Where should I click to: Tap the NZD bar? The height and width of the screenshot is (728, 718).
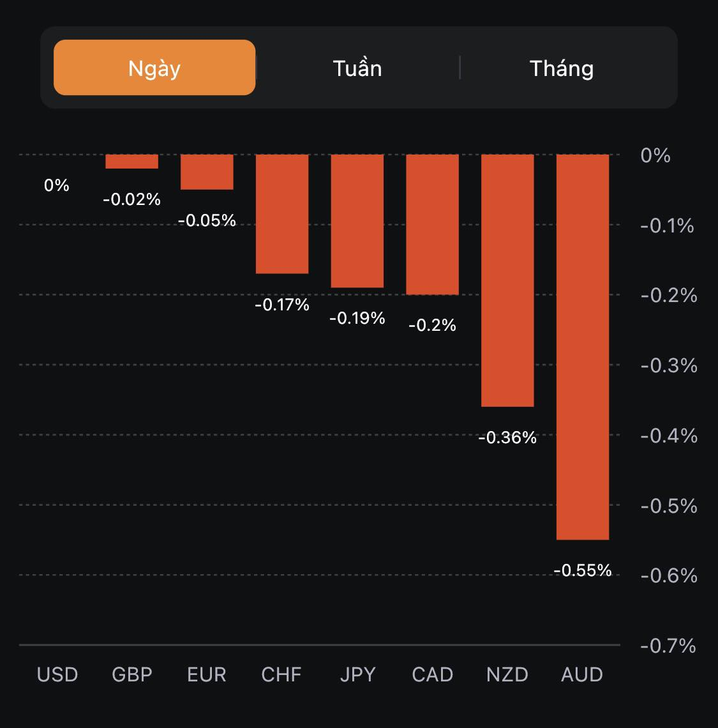(x=507, y=280)
